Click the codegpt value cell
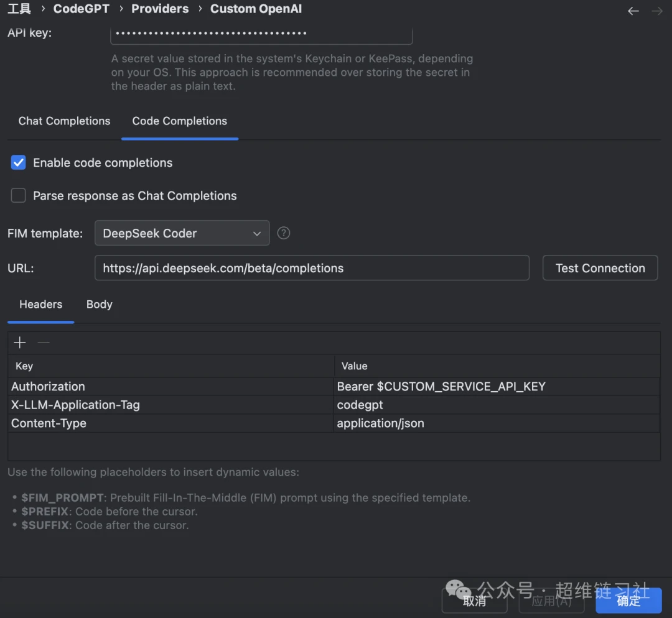The image size is (672, 618). 497,405
